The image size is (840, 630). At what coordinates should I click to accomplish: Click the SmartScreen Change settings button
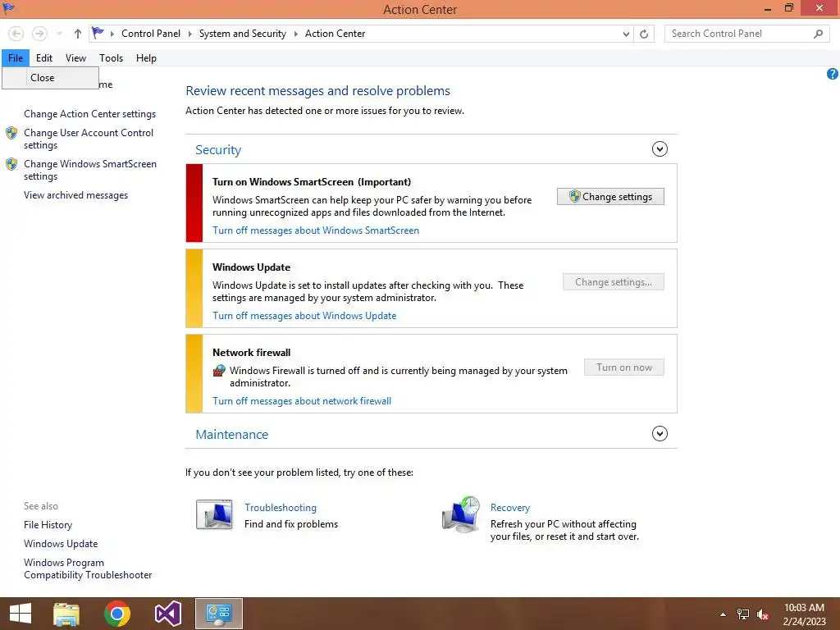click(610, 197)
